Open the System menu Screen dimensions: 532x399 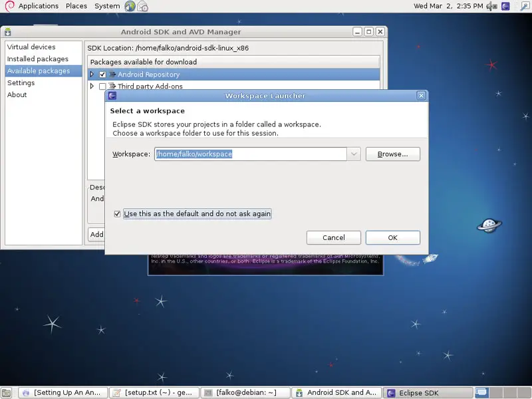[x=107, y=6]
